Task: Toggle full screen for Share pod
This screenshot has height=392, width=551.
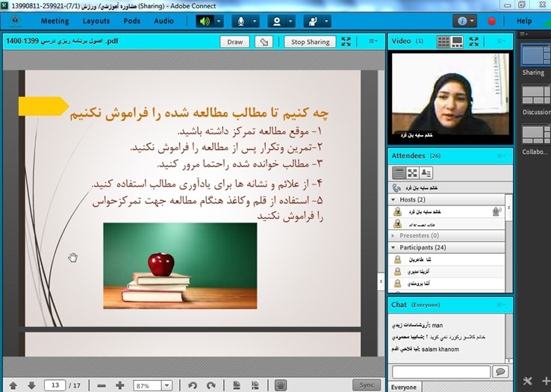Action: point(346,42)
